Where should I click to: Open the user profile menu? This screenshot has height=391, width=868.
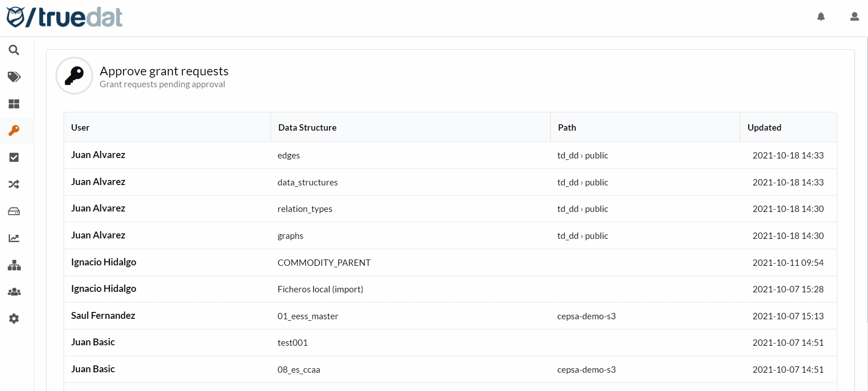click(x=854, y=17)
